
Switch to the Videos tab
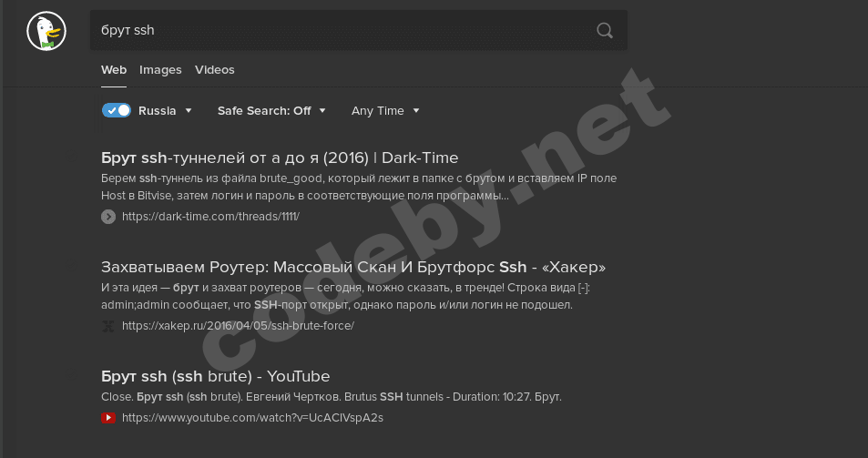[215, 70]
